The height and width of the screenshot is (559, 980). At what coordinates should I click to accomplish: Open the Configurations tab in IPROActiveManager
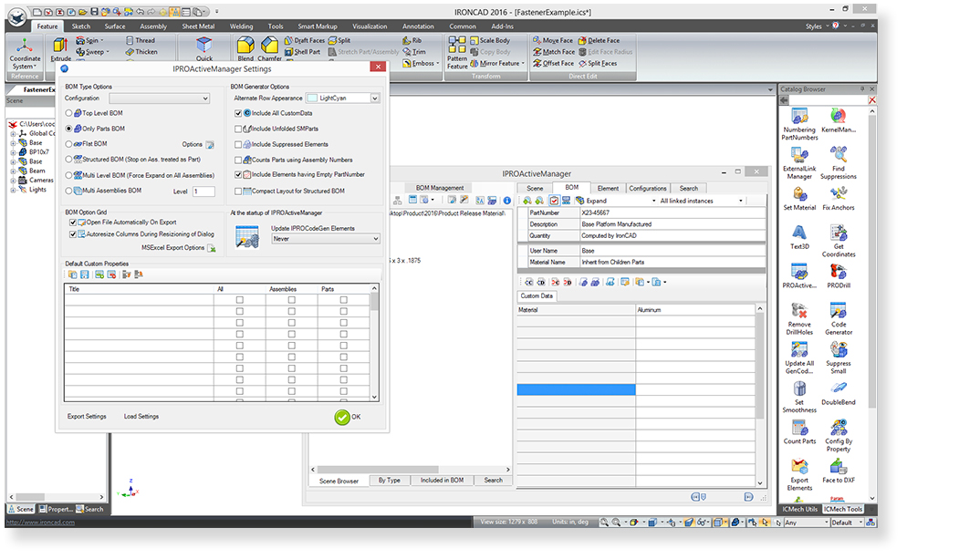647,188
